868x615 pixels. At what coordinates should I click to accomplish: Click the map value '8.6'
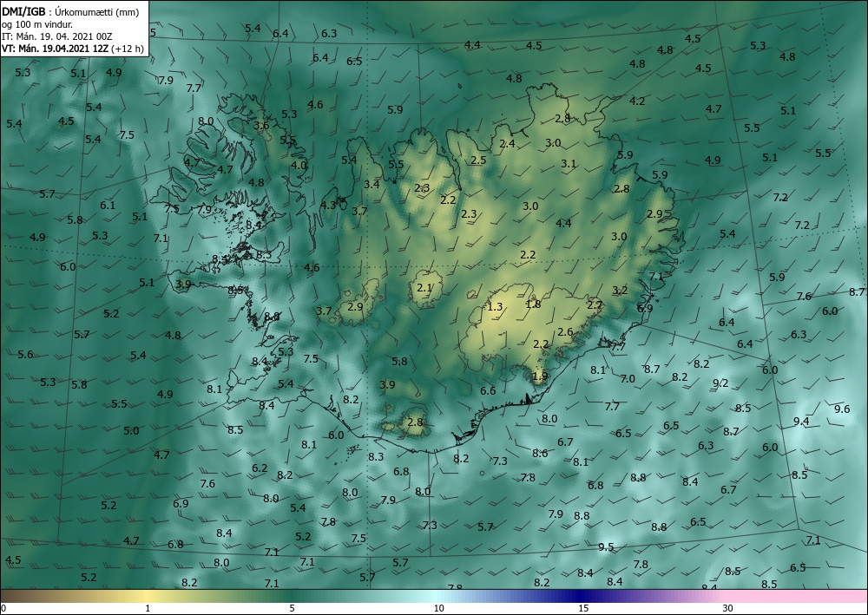[x=540, y=454]
